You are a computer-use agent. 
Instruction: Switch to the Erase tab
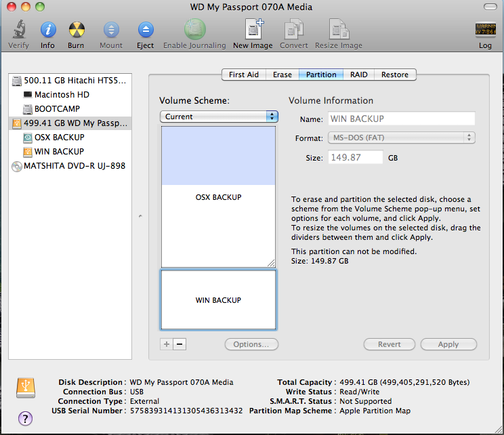point(282,75)
